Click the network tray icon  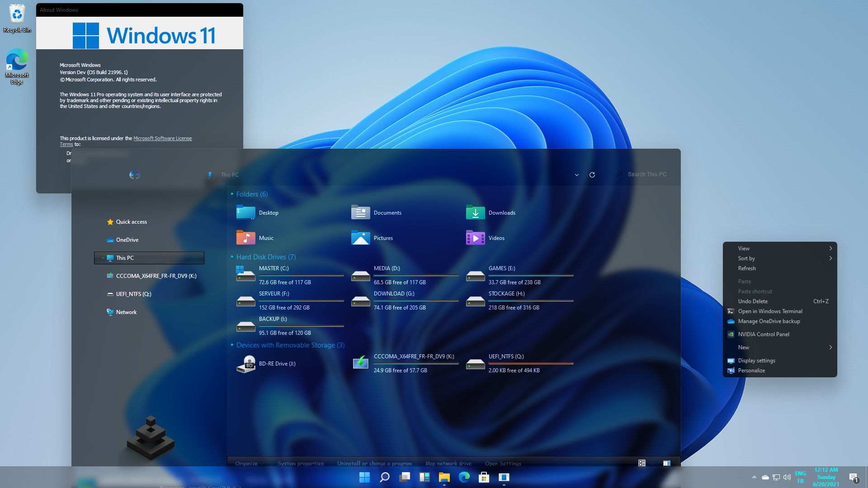pos(776,477)
